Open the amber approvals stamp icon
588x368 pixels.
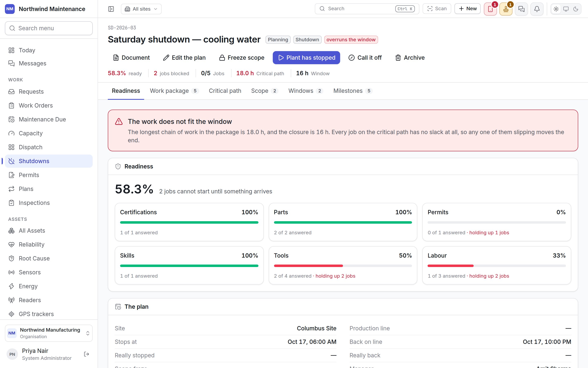pyautogui.click(x=506, y=9)
